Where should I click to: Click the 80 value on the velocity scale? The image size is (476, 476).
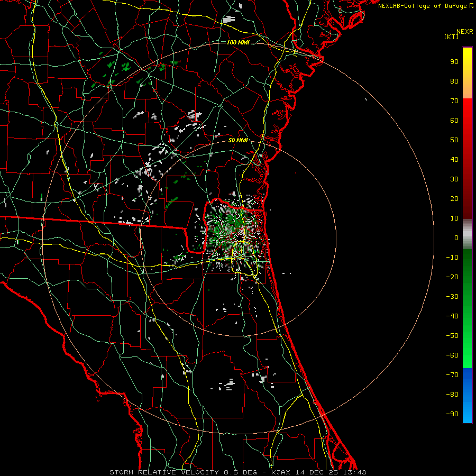tap(454, 81)
